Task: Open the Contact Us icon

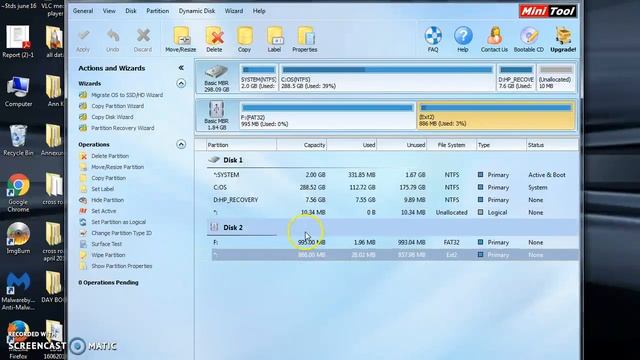Action: (494, 40)
